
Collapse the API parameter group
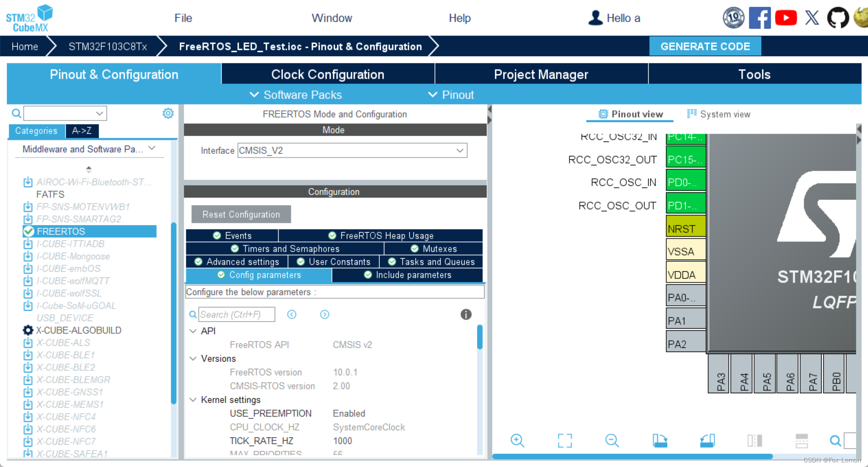tap(193, 331)
